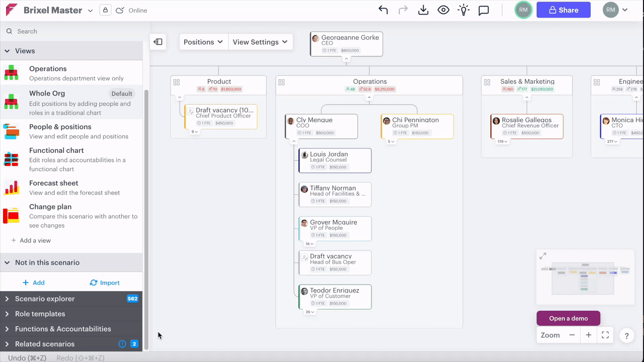The height and width of the screenshot is (362, 644).
Task: Collapse the sidebar panel icon
Action: 158,42
